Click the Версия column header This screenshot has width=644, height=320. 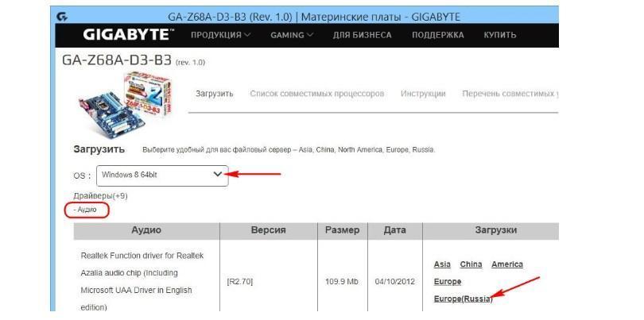269,230
